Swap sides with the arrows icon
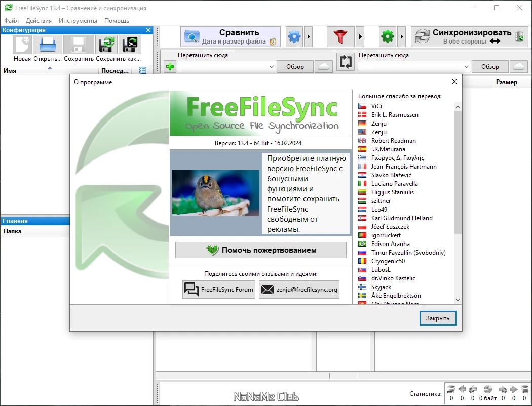The height and width of the screenshot is (406, 532). [x=346, y=62]
